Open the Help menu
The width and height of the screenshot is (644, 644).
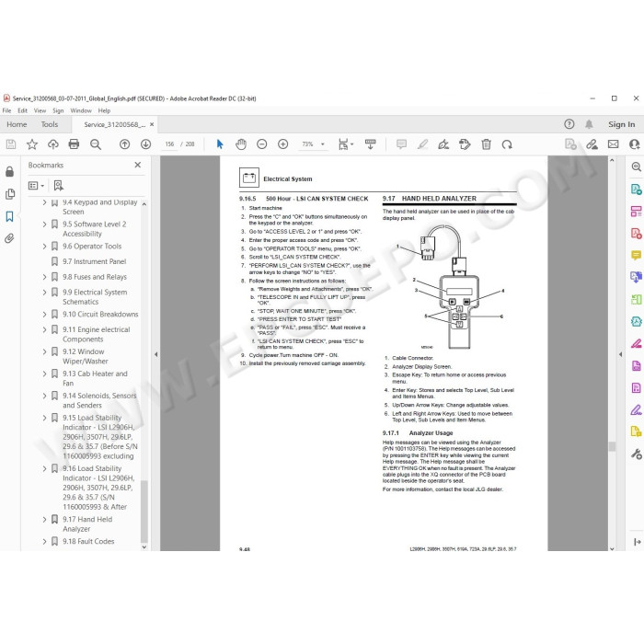(x=104, y=110)
